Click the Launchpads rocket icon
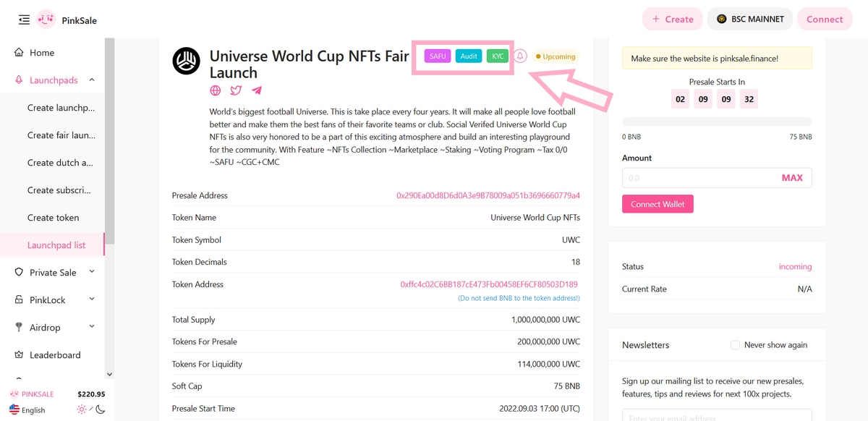 coord(20,80)
